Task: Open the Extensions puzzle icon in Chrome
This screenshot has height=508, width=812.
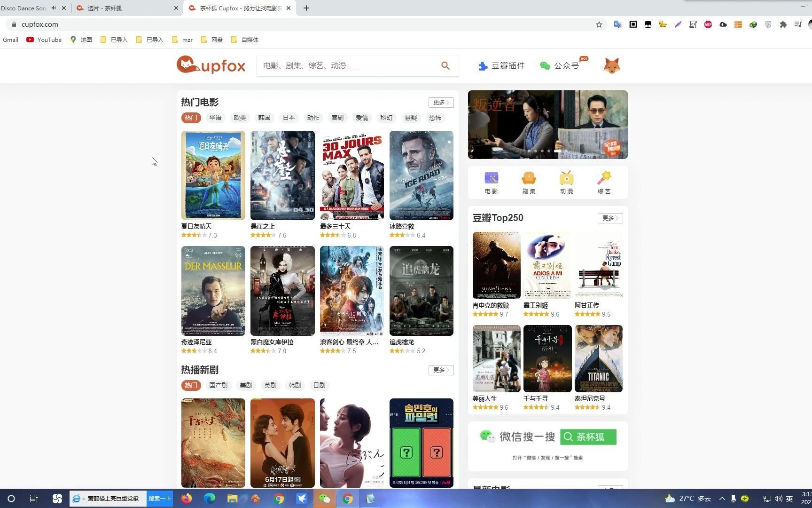Action: click(783, 24)
